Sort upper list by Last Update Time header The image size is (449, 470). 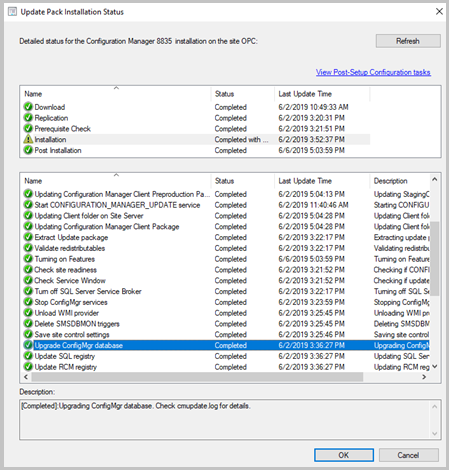click(322, 94)
